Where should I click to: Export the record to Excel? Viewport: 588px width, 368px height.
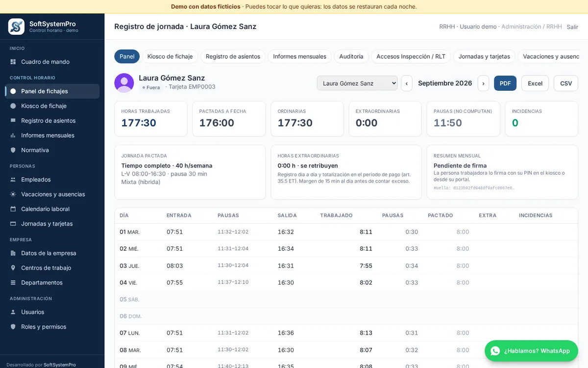[535, 83]
